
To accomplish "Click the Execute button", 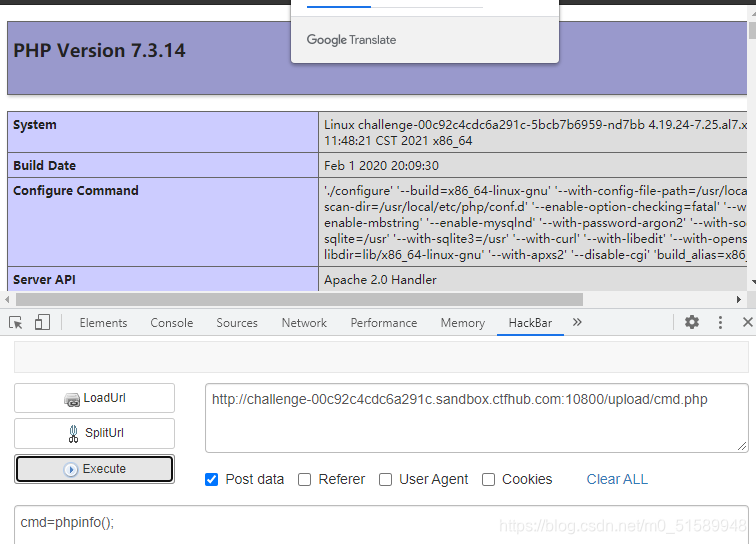I will [x=94, y=469].
